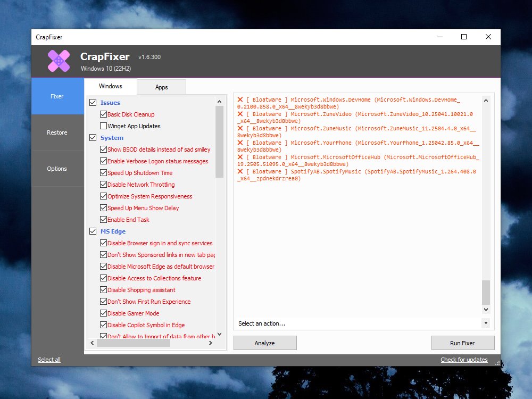The image size is (532, 399).
Task: Click red X icon beside Microsoft.YourPhone entry
Action: 240,143
